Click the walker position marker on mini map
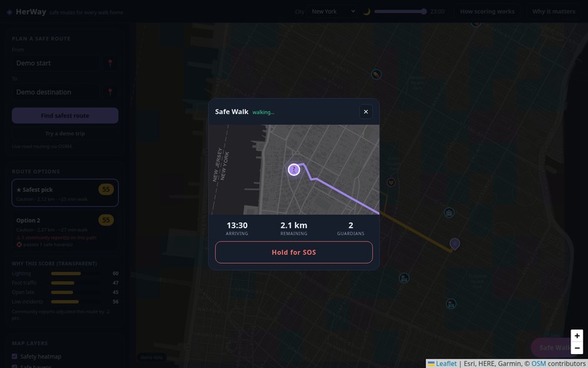588x368 pixels. point(293,169)
